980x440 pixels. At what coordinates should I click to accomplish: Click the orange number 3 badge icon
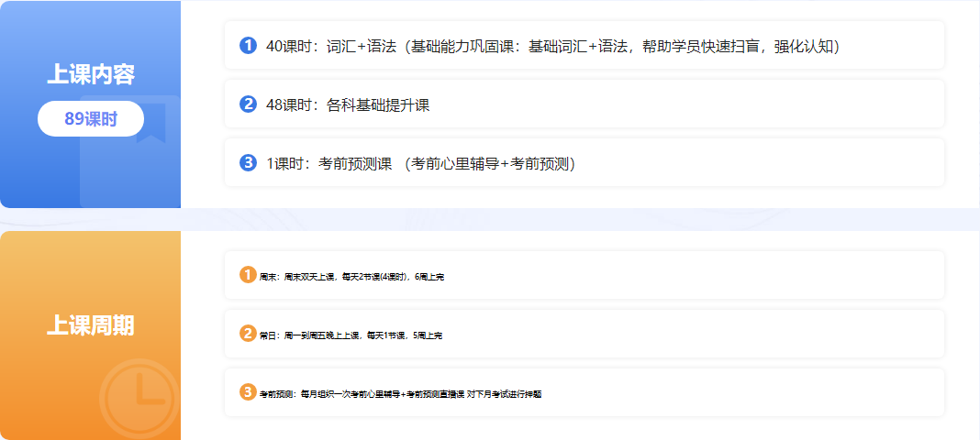click(248, 392)
